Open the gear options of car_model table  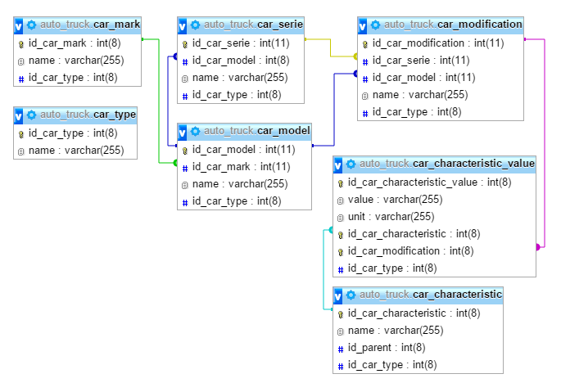coord(196,131)
